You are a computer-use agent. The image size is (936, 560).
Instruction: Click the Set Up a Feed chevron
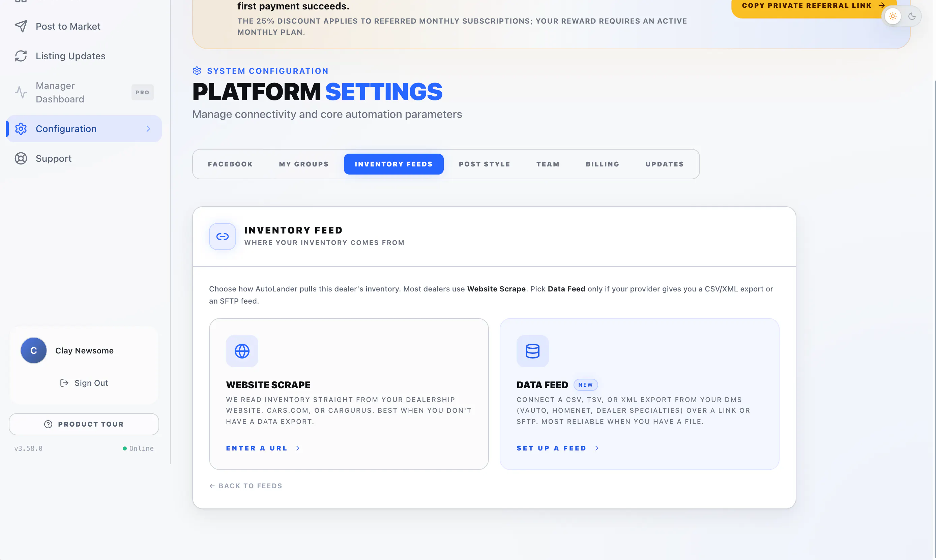tap(597, 448)
